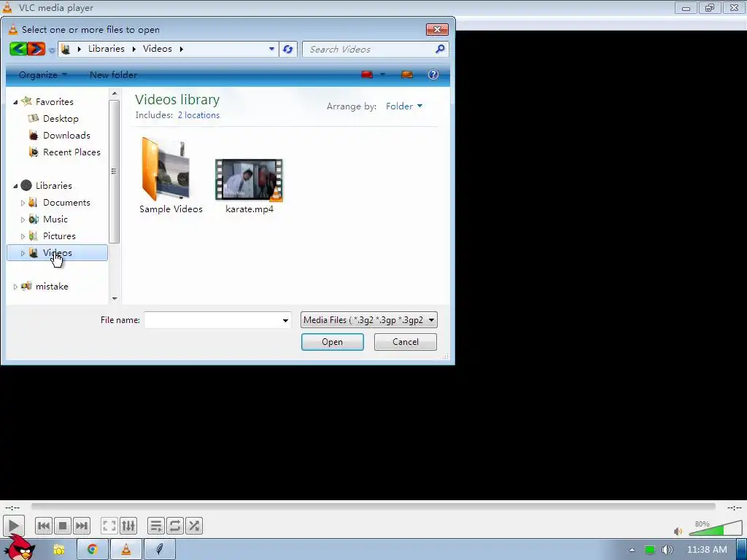Screen dimensions: 747x560
Task: Create a New folder
Action: pos(113,75)
